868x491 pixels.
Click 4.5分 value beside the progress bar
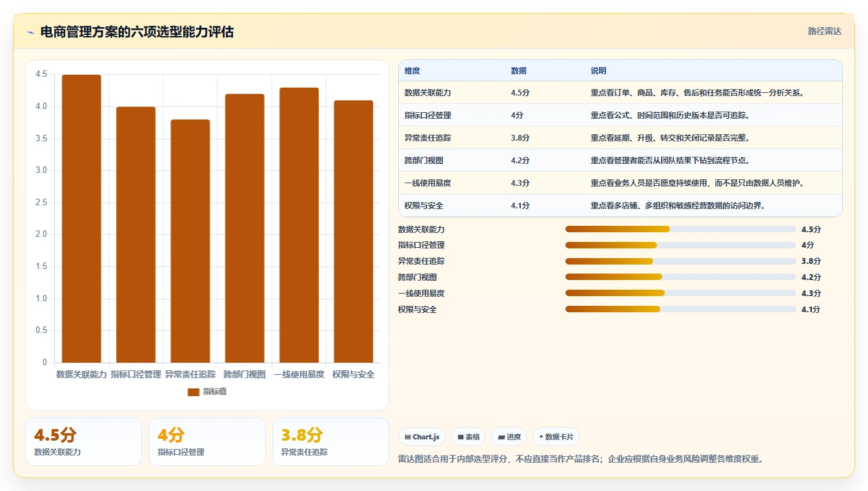pyautogui.click(x=811, y=229)
